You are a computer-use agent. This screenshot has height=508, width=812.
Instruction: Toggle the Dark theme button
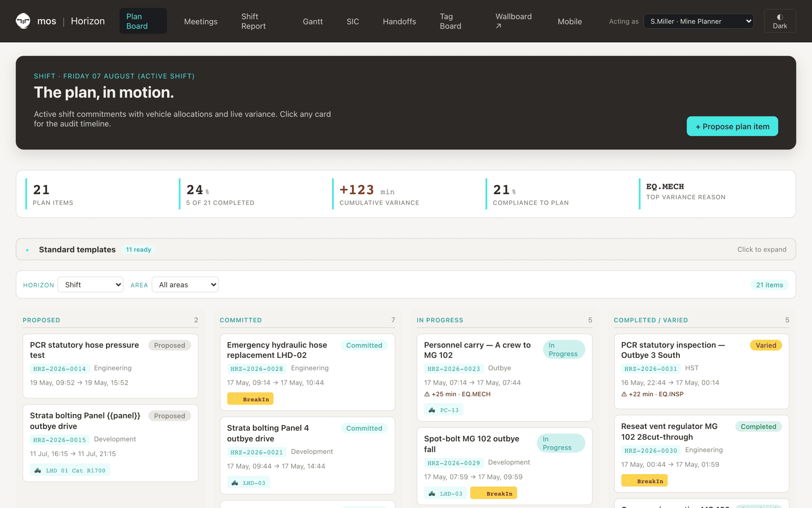[779, 21]
